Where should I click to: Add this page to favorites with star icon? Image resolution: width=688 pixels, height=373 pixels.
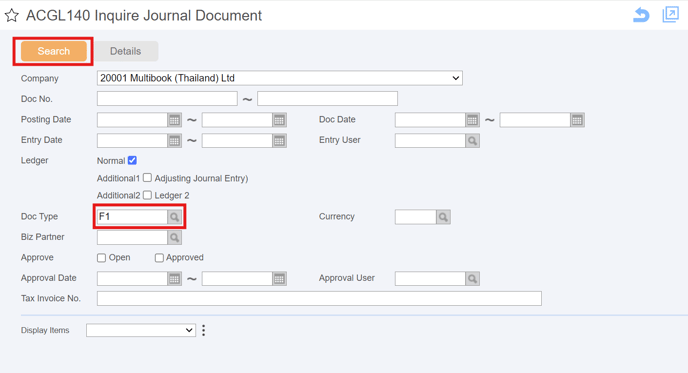point(12,16)
